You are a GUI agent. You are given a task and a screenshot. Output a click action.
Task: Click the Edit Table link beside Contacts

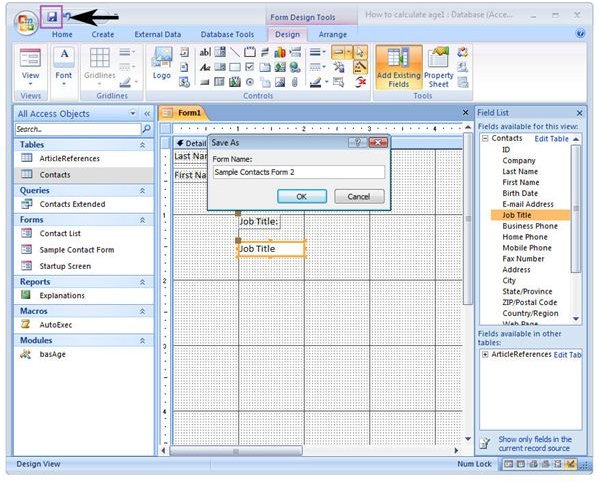pos(552,138)
